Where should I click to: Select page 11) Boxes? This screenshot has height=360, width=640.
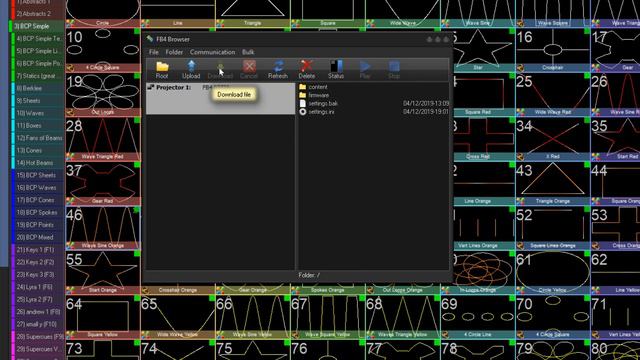(38, 126)
